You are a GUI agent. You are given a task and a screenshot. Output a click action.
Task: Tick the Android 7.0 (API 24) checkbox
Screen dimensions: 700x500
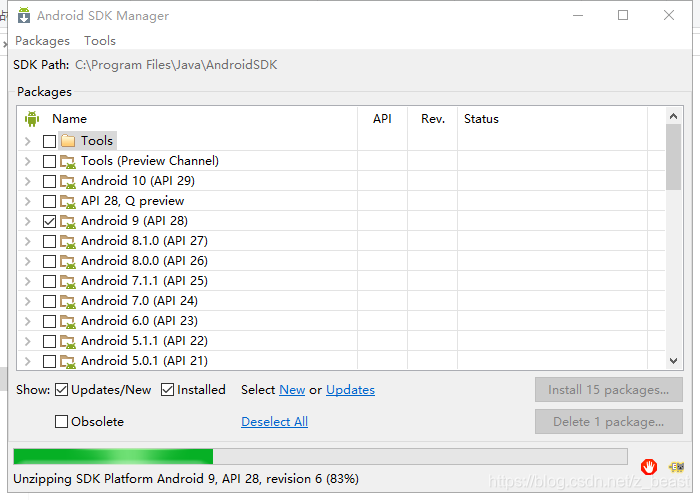(49, 302)
